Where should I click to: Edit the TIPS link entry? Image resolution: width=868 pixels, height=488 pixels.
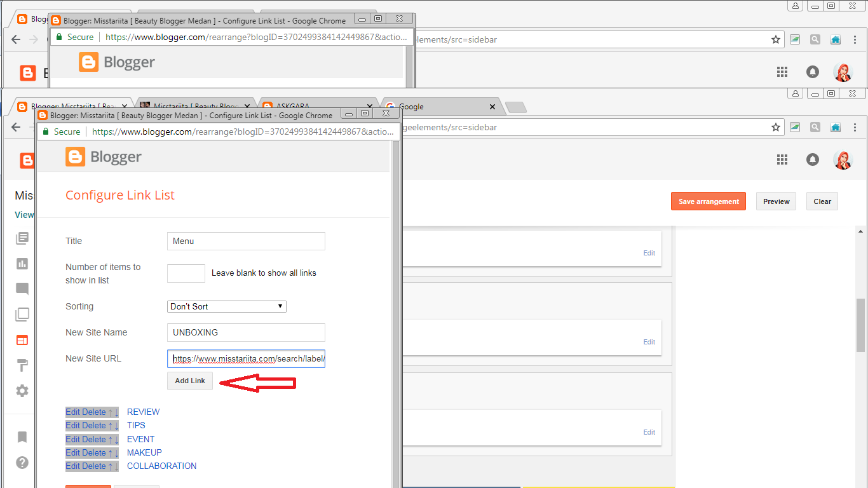(x=73, y=426)
